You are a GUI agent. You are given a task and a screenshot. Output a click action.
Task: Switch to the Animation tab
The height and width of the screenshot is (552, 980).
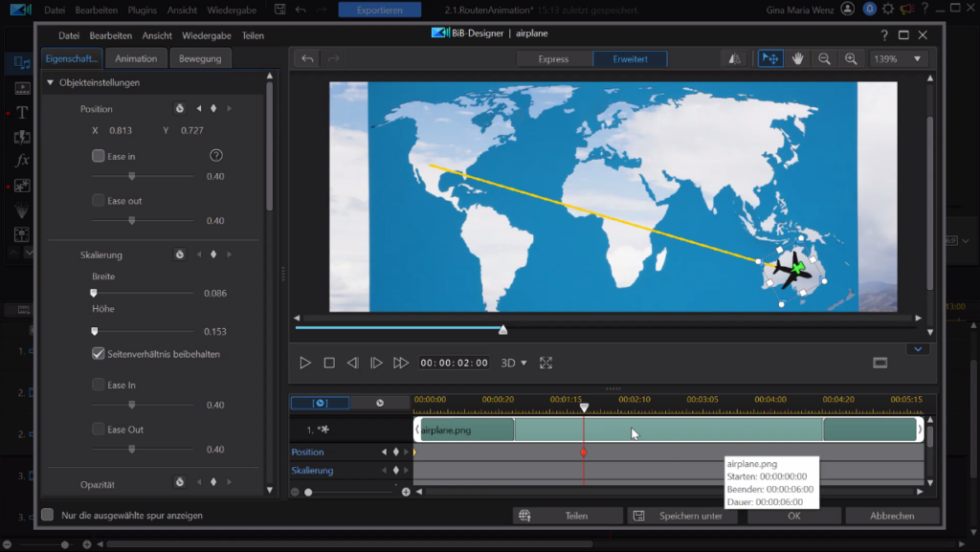click(136, 59)
